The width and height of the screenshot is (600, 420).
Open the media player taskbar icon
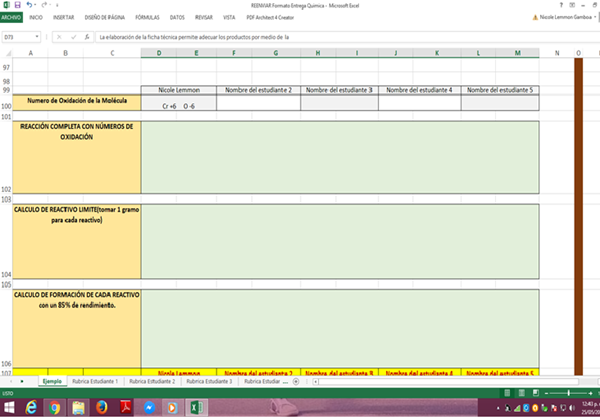(172, 408)
